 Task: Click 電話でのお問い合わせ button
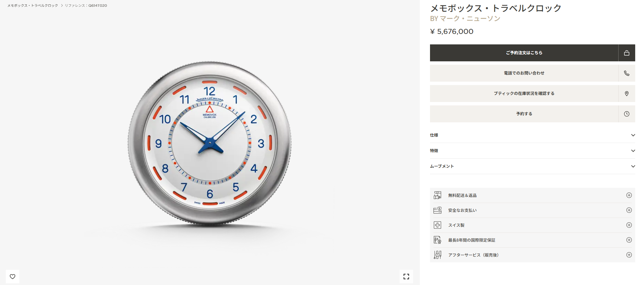point(524,73)
